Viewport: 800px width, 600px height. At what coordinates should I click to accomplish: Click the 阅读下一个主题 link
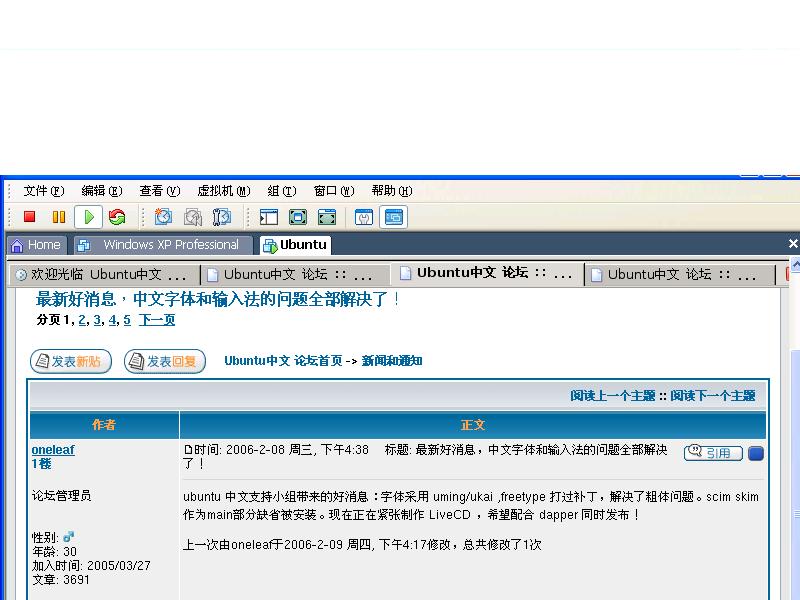(712, 395)
